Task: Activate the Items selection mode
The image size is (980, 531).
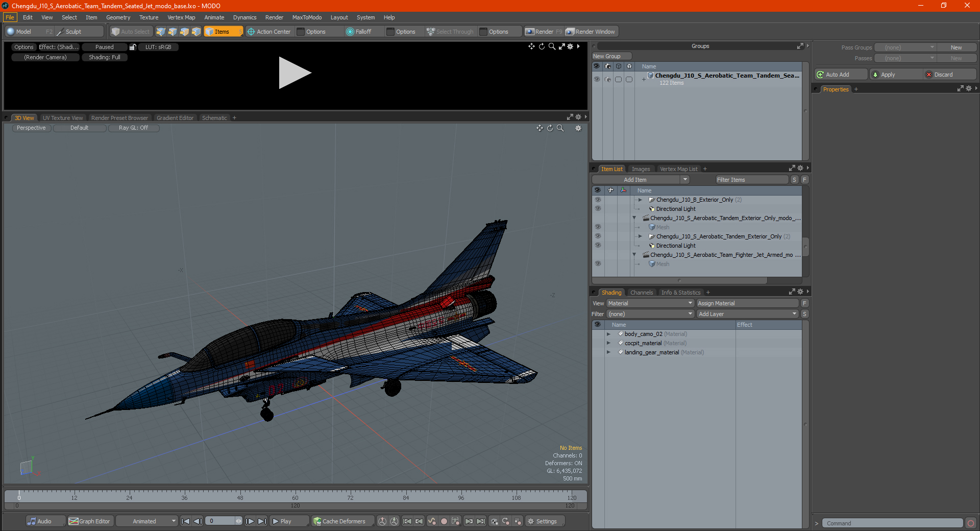Action: pos(224,32)
